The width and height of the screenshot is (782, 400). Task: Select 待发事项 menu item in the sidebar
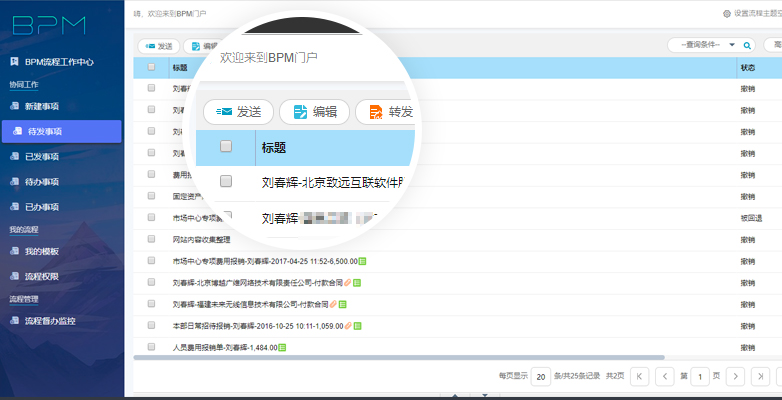tap(61, 131)
